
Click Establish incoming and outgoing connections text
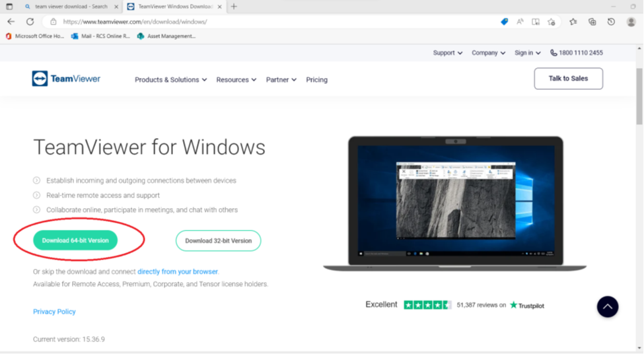click(x=141, y=180)
